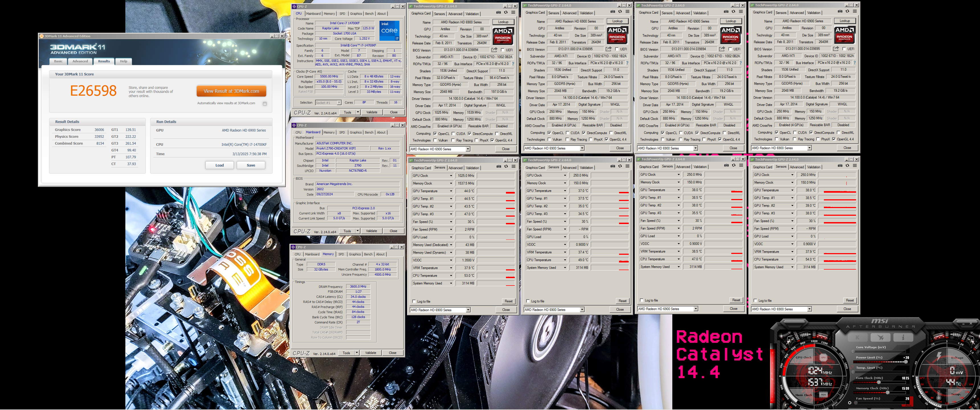This screenshot has height=410, width=980.
Task: Click BIOS export icon in rightmost GPU-Z Graphics Card window
Action: point(836,49)
